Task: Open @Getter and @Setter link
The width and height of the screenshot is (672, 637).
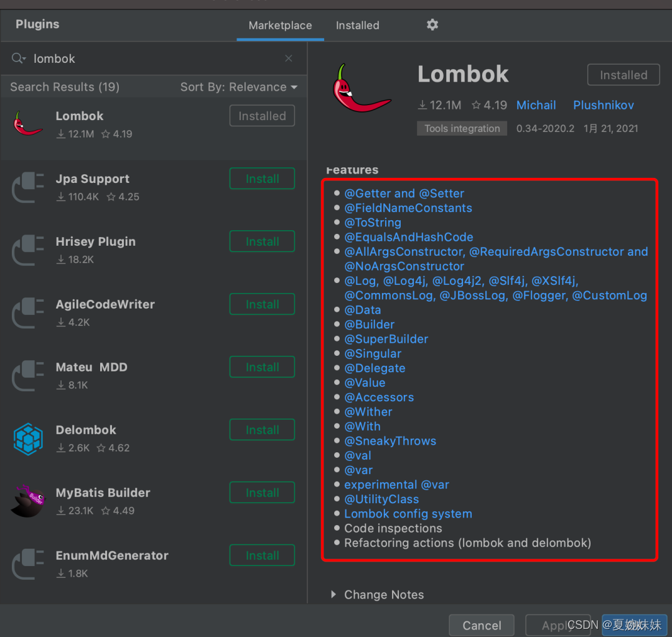Action: 404,193
